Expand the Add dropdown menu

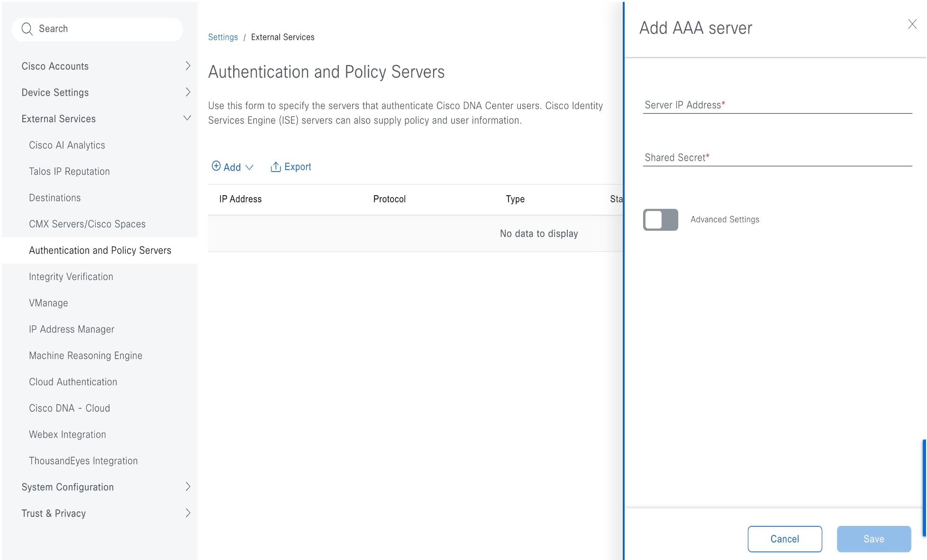pos(249,167)
